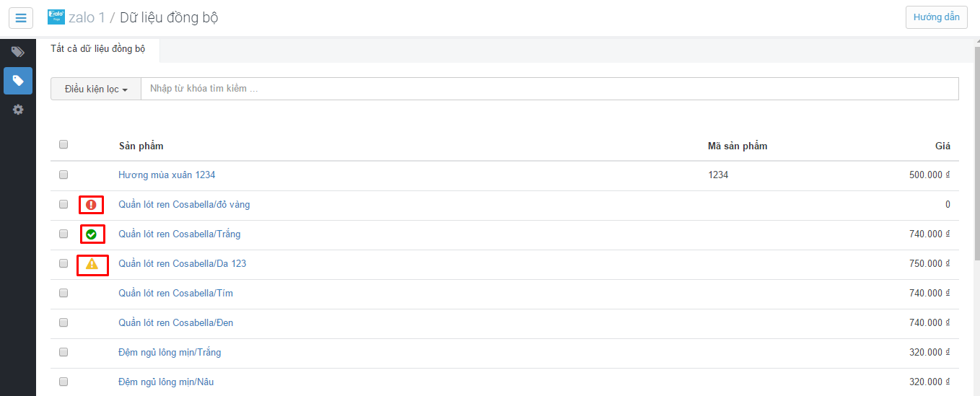Click the Zalo logo icon in header

coord(56,17)
